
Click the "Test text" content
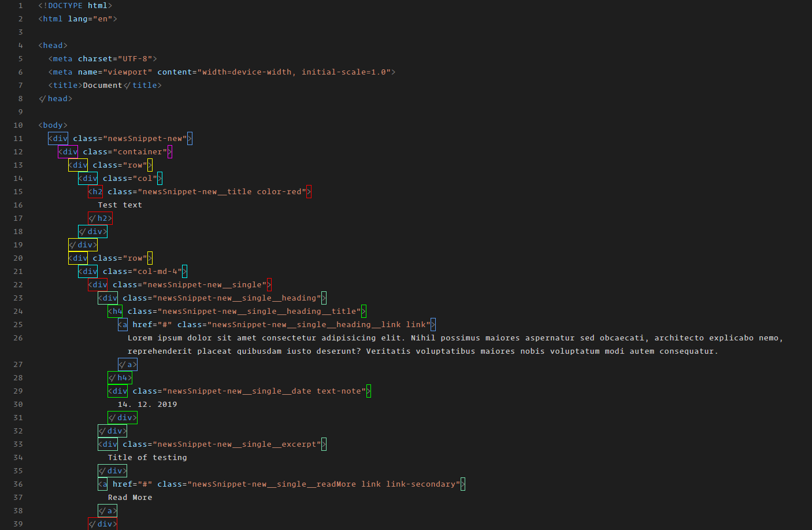click(x=120, y=205)
